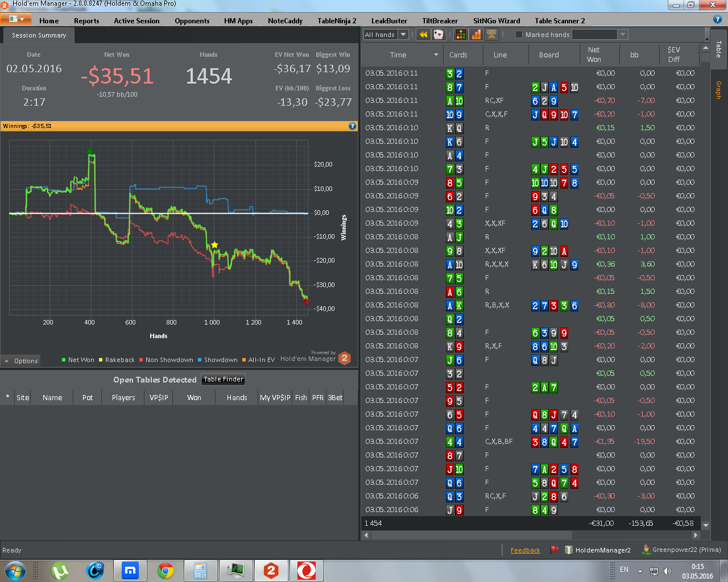The image size is (728, 582).
Task: Switch to the vertical Table tab
Action: pyautogui.click(x=718, y=50)
